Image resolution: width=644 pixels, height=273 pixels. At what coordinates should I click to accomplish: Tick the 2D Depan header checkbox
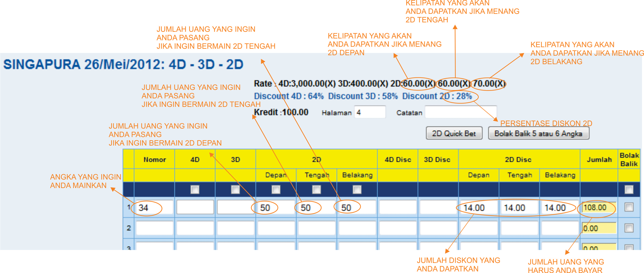coord(276,189)
